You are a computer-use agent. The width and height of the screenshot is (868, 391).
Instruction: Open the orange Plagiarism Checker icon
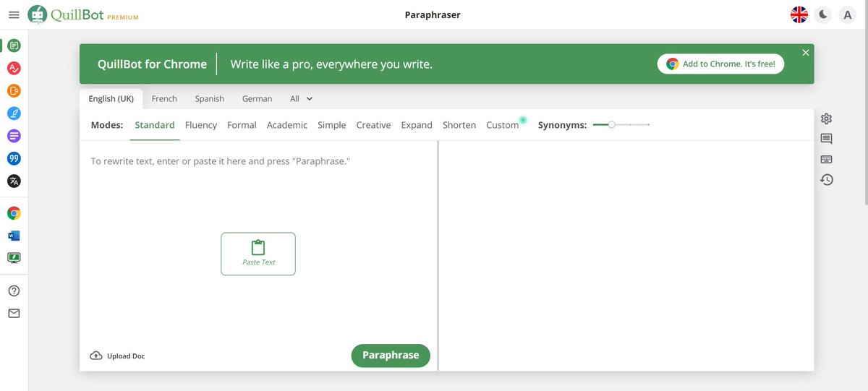click(x=14, y=91)
